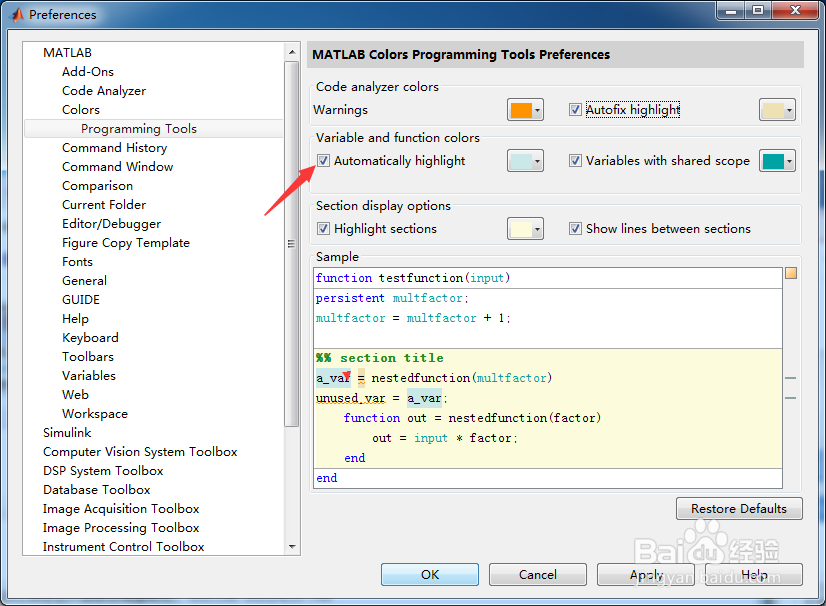826x606 pixels.
Task: Select Add-Ons in the preferences tree
Action: click(87, 72)
